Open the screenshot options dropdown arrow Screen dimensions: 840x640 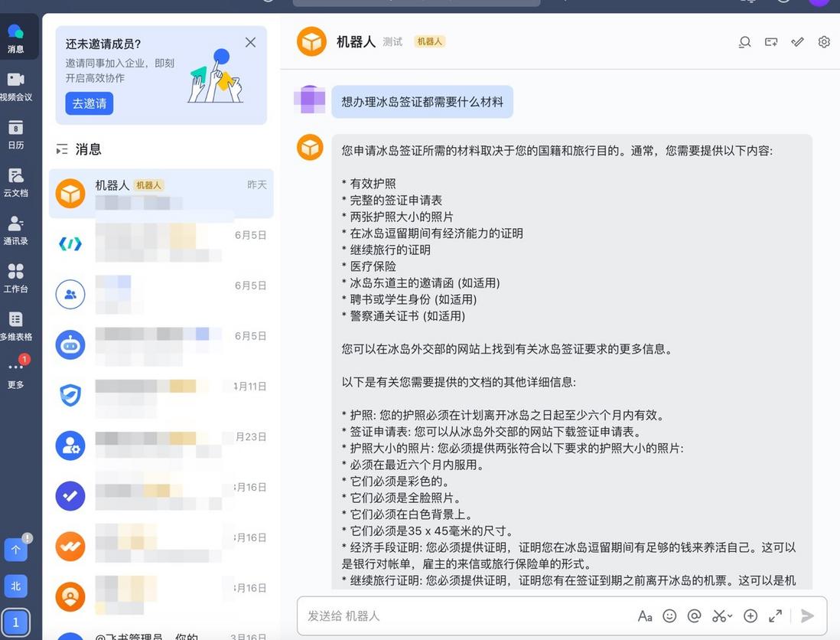730,616
